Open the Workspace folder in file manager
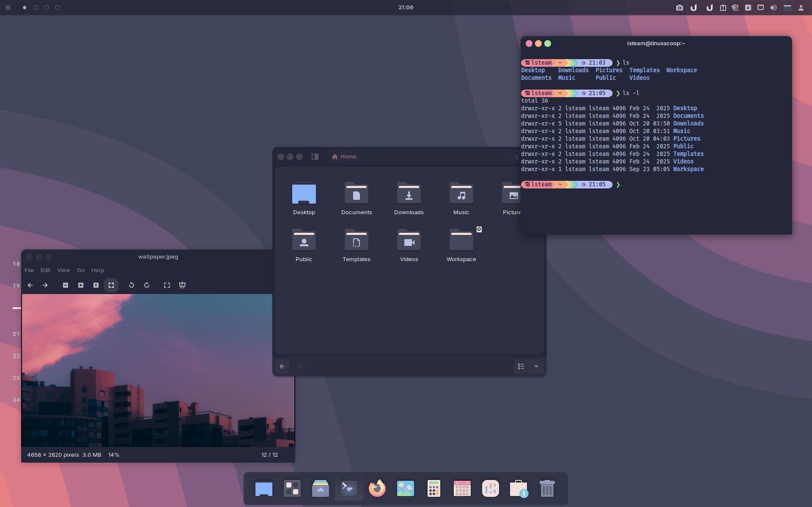The height and width of the screenshot is (507, 812). point(461,246)
